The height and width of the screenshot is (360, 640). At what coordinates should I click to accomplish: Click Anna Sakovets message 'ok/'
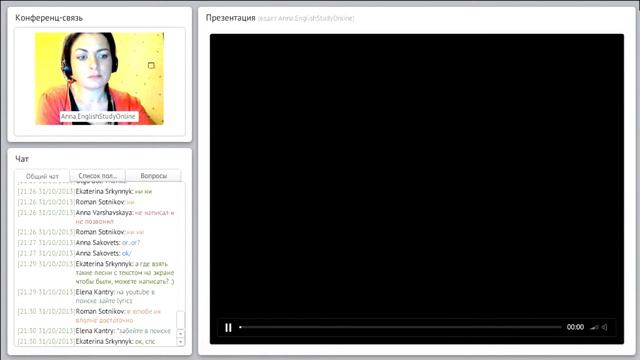(x=75, y=253)
